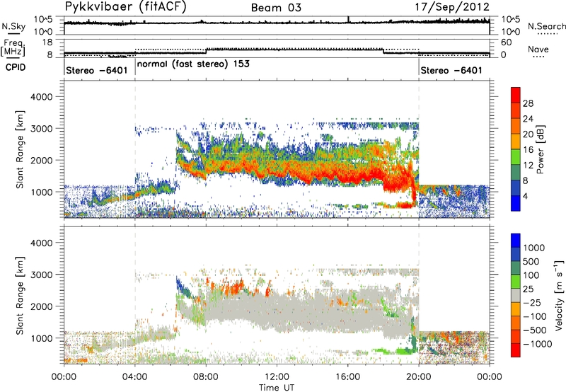Viewport: 566px width, 392px height.
Task: Click the "12:00" time tick label
Action: click(x=277, y=377)
